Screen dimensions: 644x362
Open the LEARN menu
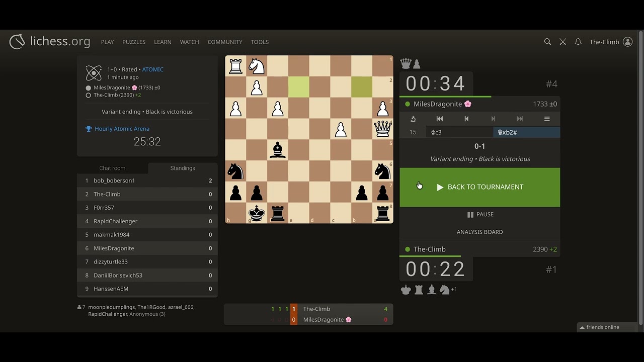163,42
